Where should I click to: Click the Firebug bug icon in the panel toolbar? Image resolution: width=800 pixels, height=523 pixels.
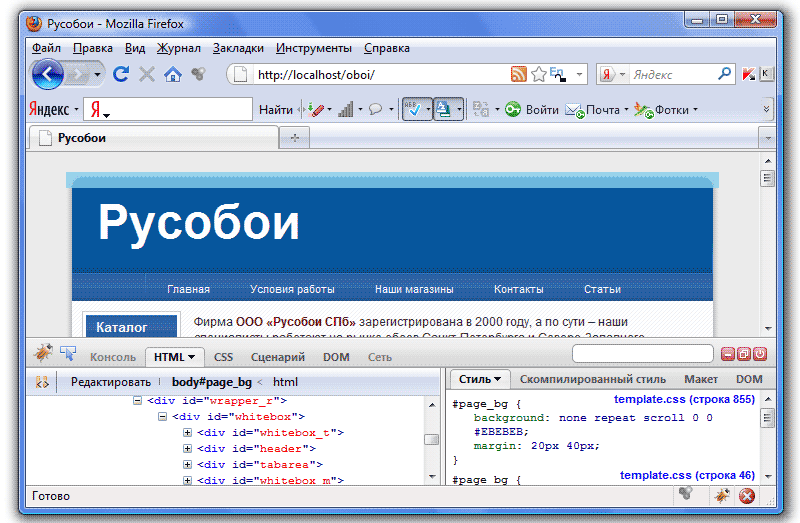click(43, 354)
